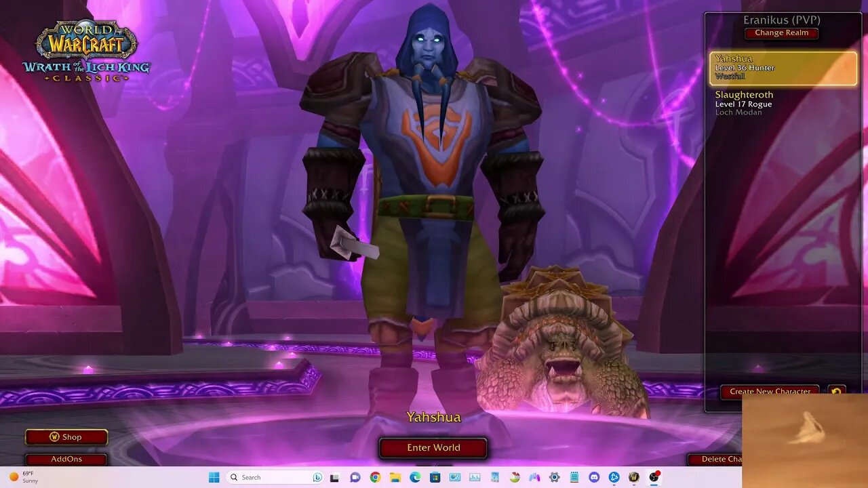Screen dimensions: 868x488
Task: Open Google Chrome from the taskbar
Action: tap(375, 477)
